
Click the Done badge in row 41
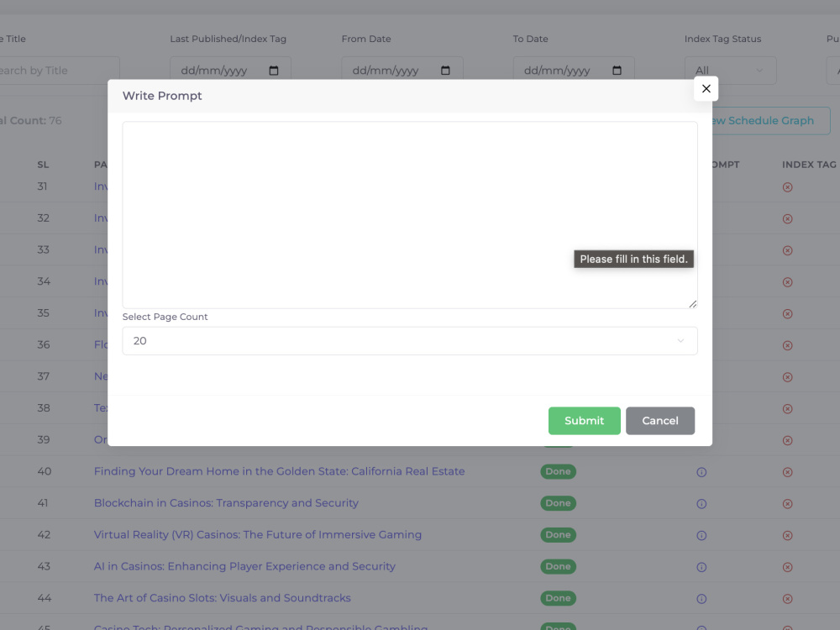tap(559, 503)
